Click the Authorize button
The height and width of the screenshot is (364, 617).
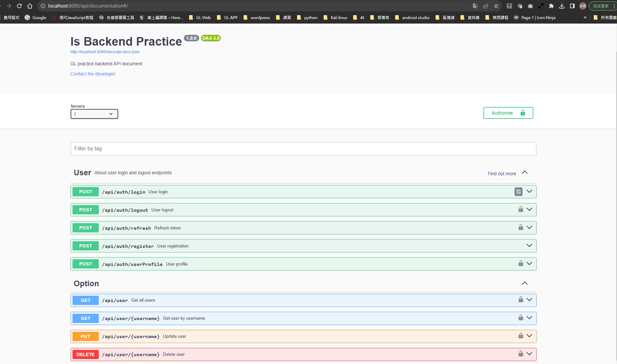(x=508, y=113)
